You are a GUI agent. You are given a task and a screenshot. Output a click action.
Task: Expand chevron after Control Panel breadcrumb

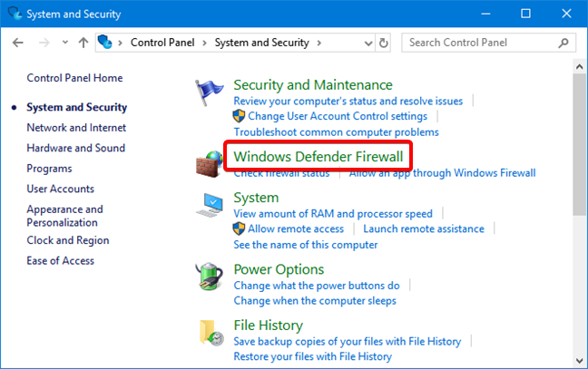point(204,44)
